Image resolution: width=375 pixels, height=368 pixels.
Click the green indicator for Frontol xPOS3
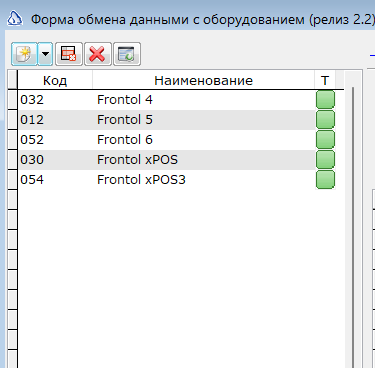click(x=325, y=180)
